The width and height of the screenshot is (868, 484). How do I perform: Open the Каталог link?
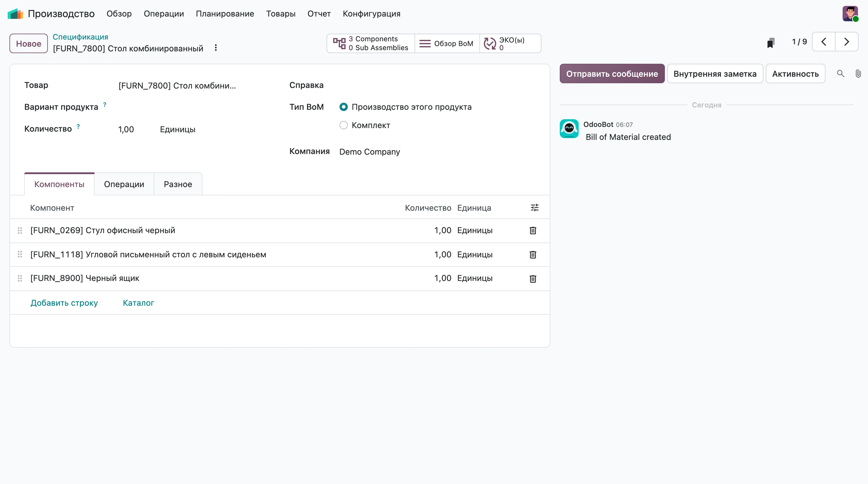tap(138, 303)
